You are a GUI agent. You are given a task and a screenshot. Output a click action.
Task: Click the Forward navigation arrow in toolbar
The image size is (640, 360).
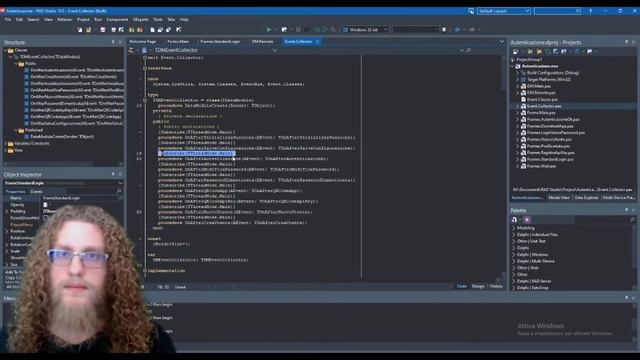[472, 29]
